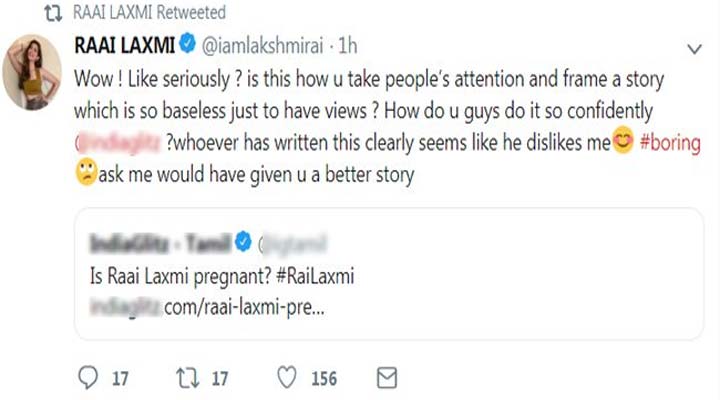Click the direct message envelope icon
The width and height of the screenshot is (720, 400).
385,378
